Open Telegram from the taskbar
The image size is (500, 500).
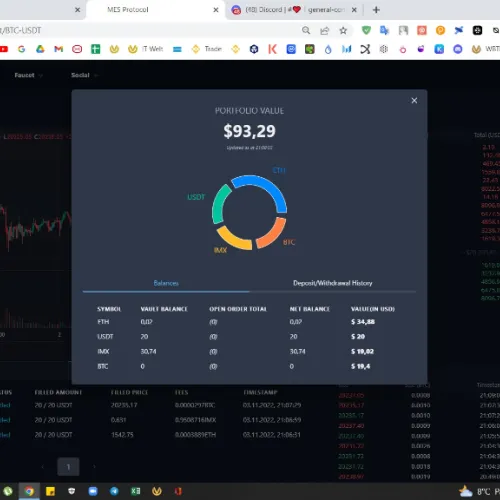pyautogui.click(x=114, y=491)
